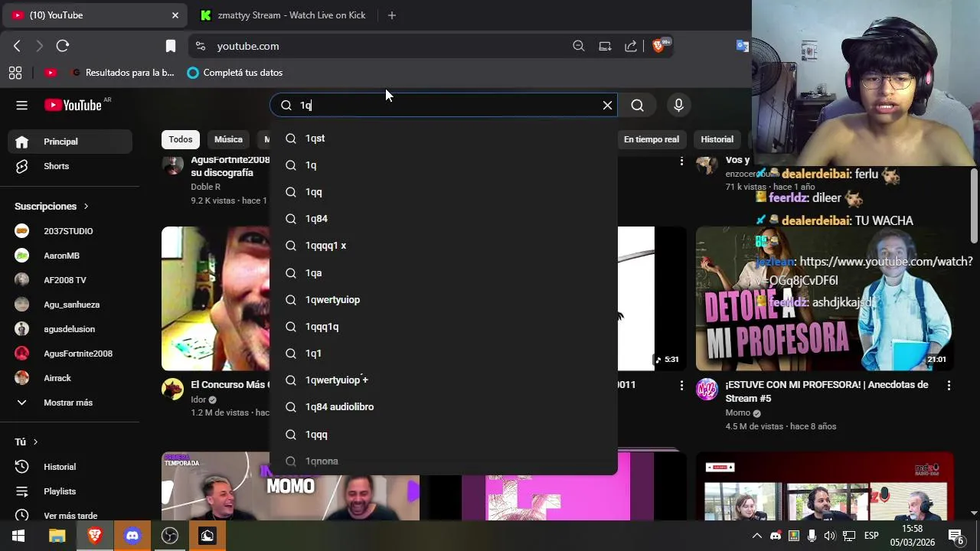Open the apps grid in the bookmarks bar
This screenshot has width=980, height=551.
15,73
